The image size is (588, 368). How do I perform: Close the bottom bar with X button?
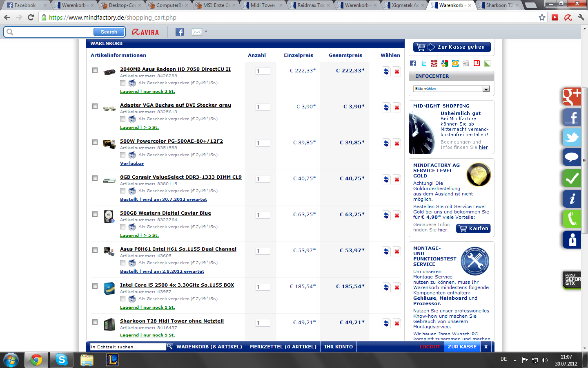[486, 347]
